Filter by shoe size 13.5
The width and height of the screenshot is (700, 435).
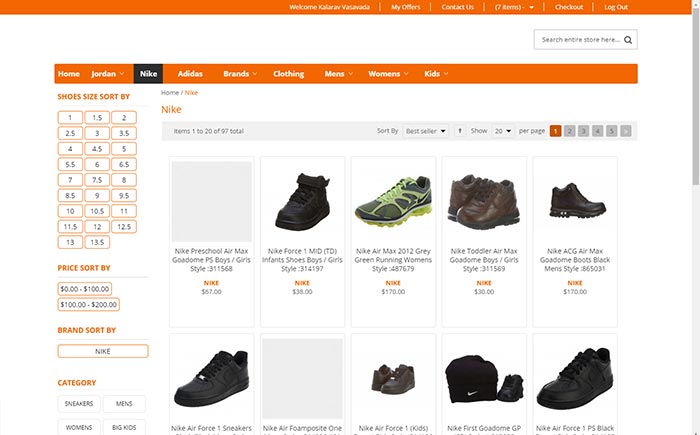point(97,243)
